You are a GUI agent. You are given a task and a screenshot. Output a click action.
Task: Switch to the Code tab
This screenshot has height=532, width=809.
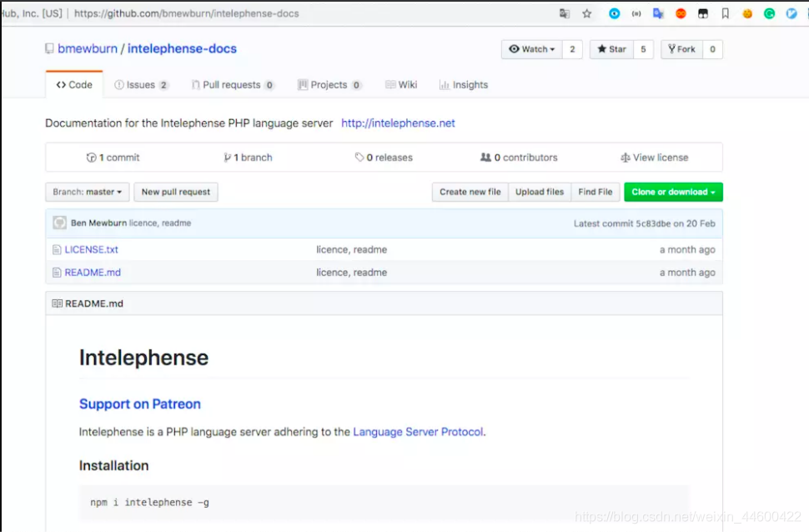[x=74, y=84]
